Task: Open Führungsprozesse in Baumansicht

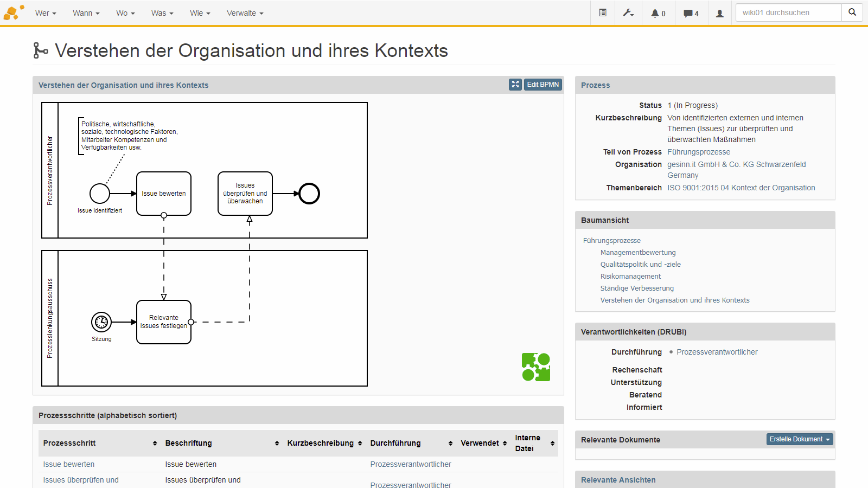Action: click(x=612, y=240)
